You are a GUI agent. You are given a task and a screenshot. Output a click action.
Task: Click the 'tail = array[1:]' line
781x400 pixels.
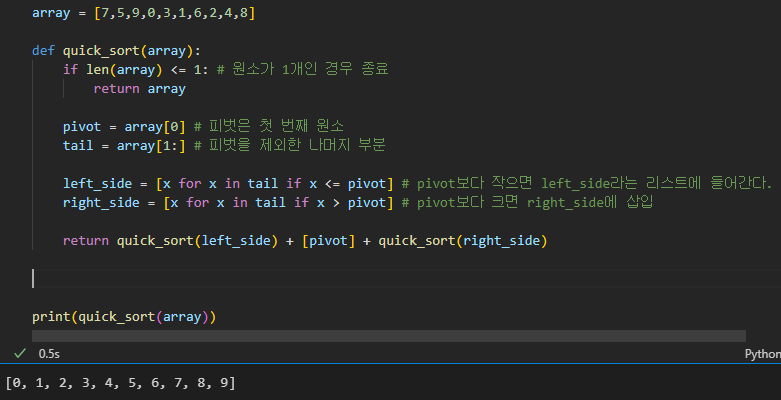point(124,145)
